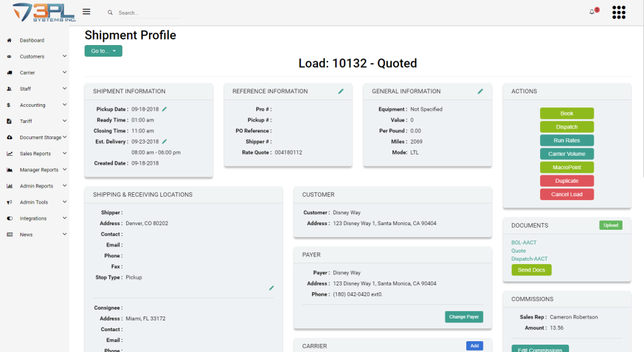The height and width of the screenshot is (352, 644).
Task: Edit Reference Information via pencil icon
Action: [x=341, y=91]
